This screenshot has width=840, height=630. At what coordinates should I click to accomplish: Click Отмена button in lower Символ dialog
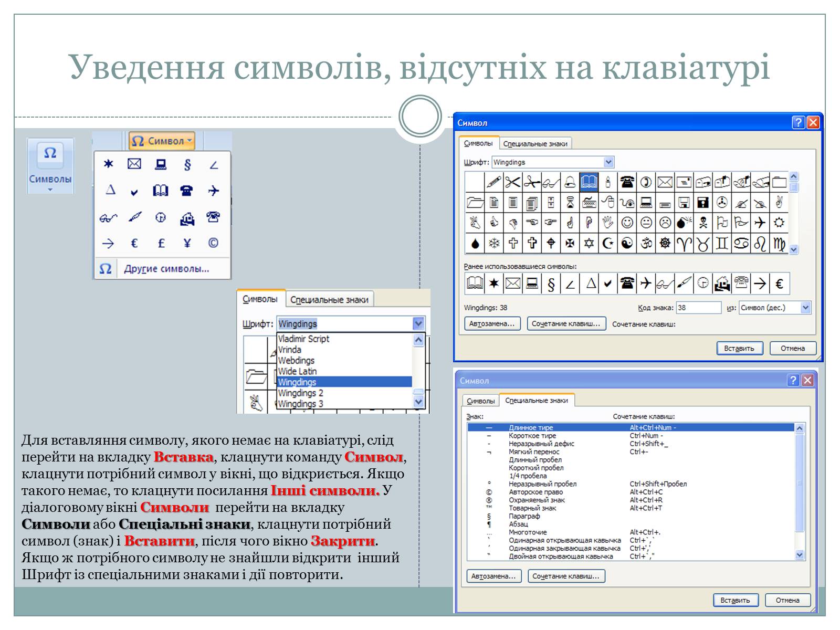(787, 600)
